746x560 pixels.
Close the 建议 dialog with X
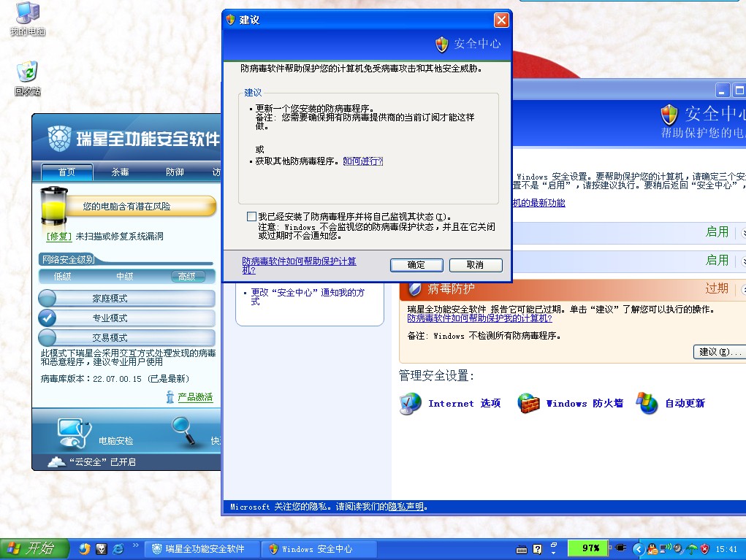coord(501,20)
